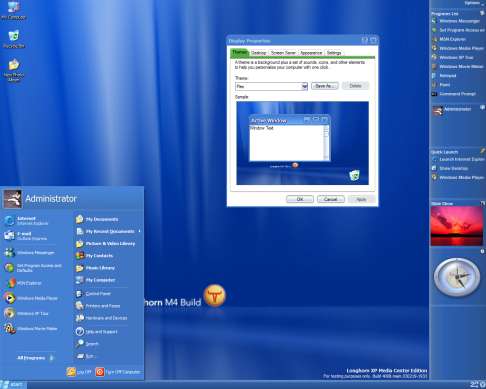Launch Windows Messenger from the Start menu
The width and height of the screenshot is (486, 389).
[30, 252]
